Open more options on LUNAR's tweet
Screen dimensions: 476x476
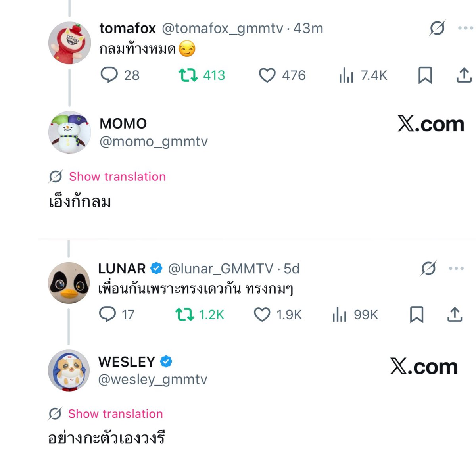(456, 269)
